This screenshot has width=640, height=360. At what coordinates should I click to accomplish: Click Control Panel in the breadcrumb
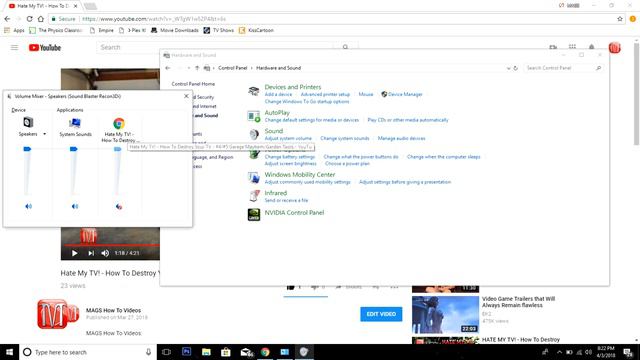pos(232,68)
